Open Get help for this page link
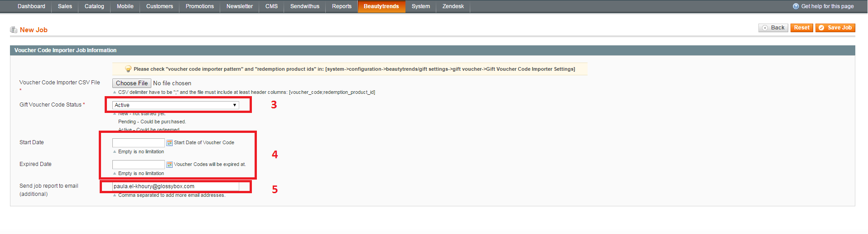Viewport: 868px width, 234px height. coord(827,6)
